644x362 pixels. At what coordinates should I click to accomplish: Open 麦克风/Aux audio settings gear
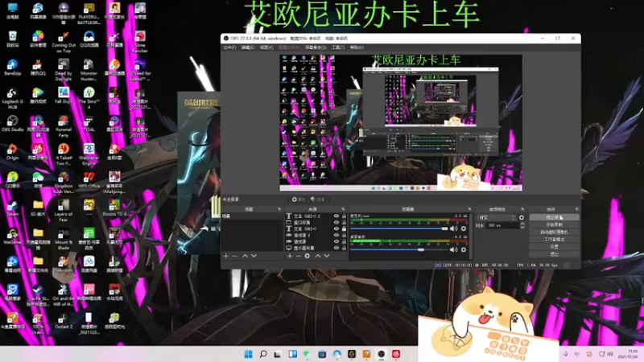464,228
